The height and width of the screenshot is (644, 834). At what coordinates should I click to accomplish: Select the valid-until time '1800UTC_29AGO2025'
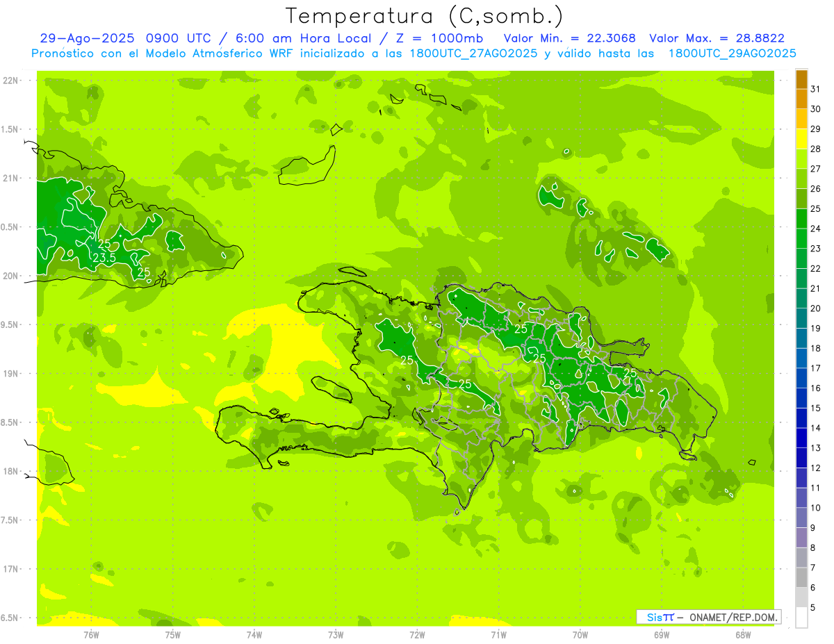(x=732, y=53)
